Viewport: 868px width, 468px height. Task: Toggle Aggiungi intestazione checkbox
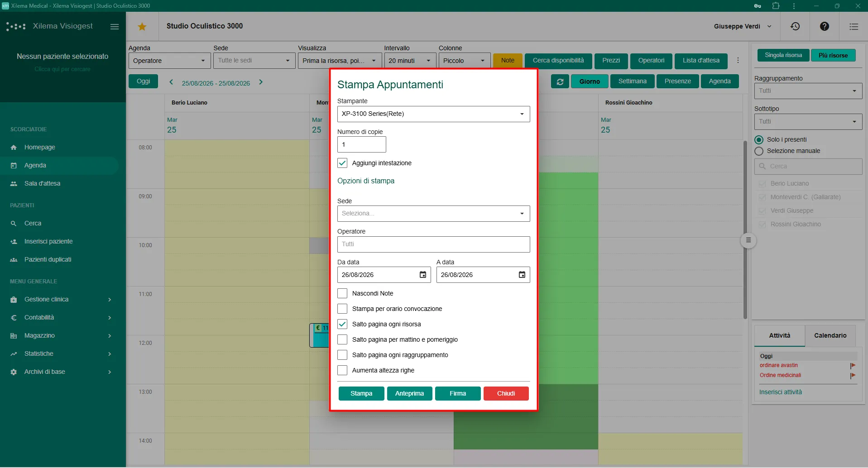342,163
